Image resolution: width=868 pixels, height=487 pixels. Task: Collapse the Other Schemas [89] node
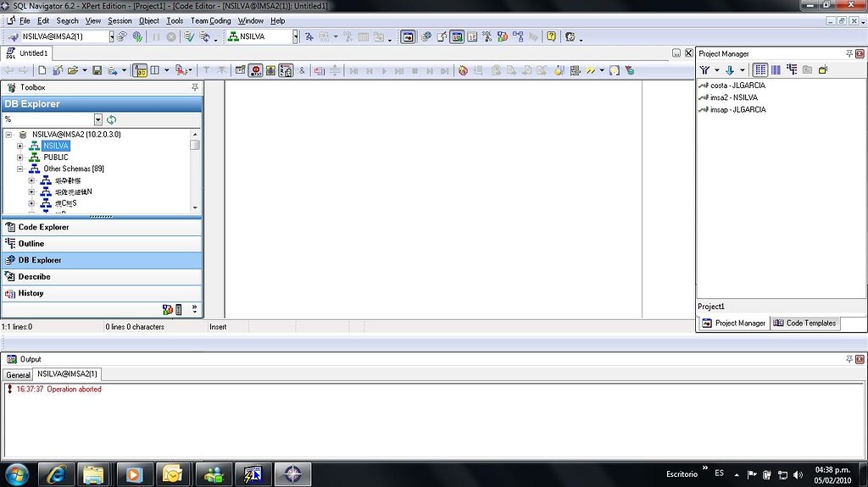tap(20, 169)
